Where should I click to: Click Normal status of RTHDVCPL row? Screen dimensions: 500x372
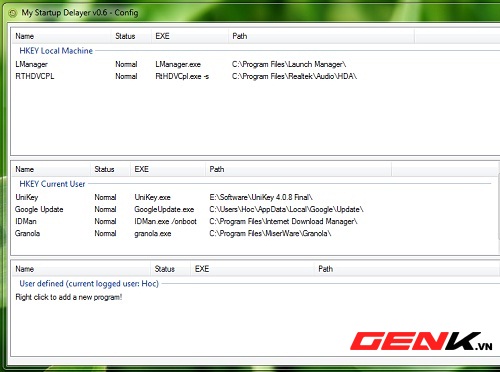pyautogui.click(x=126, y=76)
